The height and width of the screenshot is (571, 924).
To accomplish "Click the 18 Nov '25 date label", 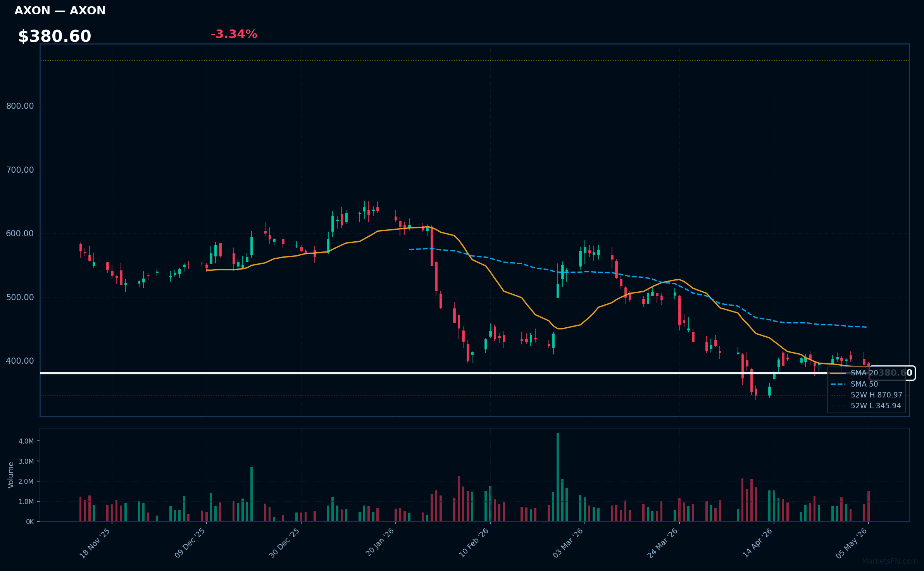I will (95, 543).
